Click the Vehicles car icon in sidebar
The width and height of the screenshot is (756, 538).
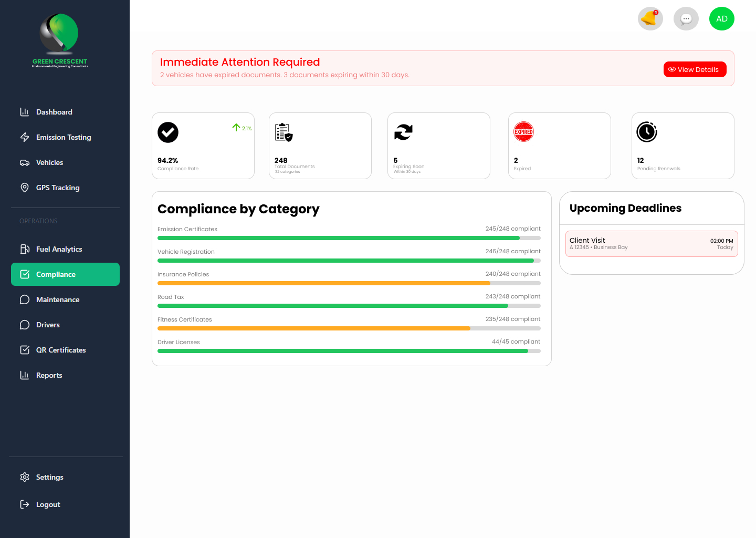point(25,162)
